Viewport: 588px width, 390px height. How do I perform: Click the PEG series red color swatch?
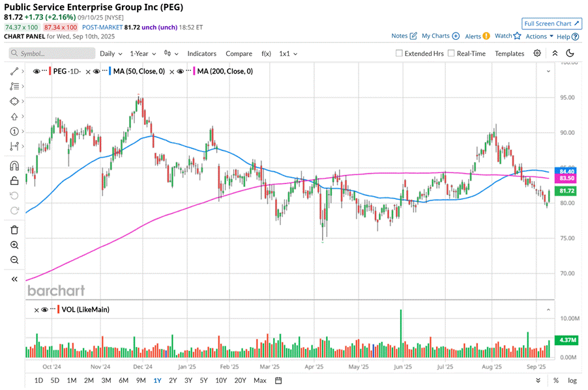pyautogui.click(x=50, y=71)
